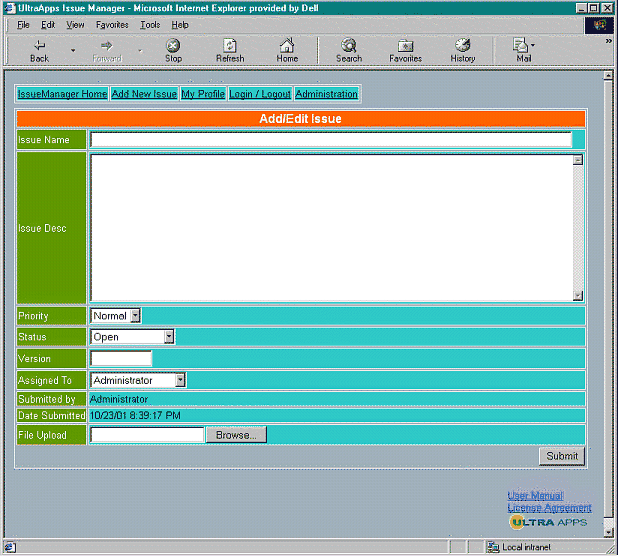This screenshot has width=618, height=556.
Task: Expand the Assigned To dropdown
Action: 180,380
